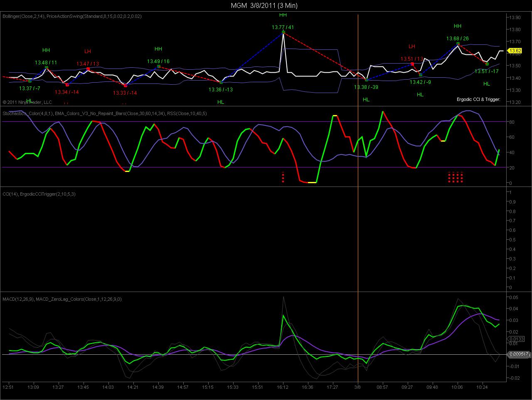The width and height of the screenshot is (532, 400).
Task: Click the red dotted signal block near 10:06
Action: click(456, 177)
